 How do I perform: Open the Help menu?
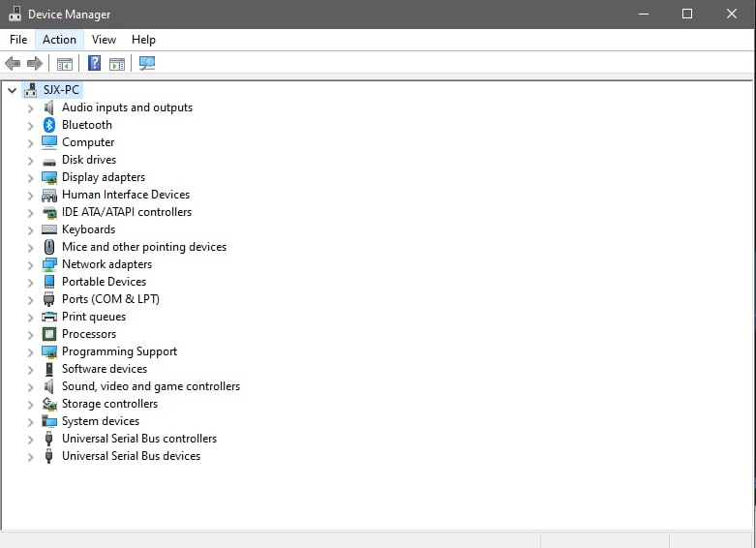coord(143,40)
